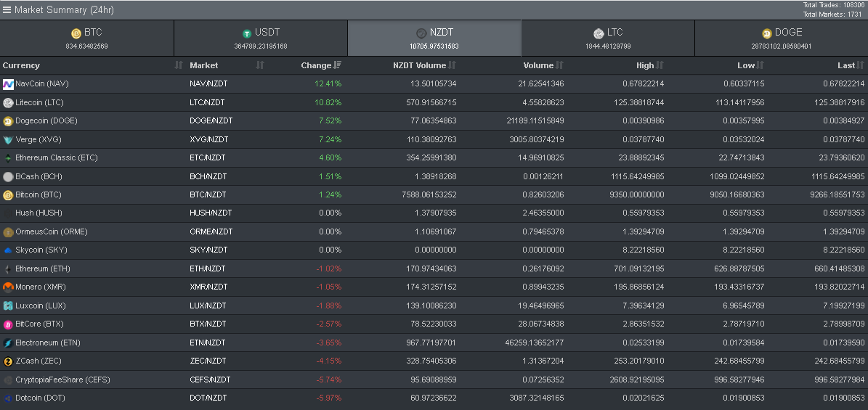Open the DOGE/NZDT market
Image resolution: width=868 pixels, height=410 pixels.
tap(211, 120)
